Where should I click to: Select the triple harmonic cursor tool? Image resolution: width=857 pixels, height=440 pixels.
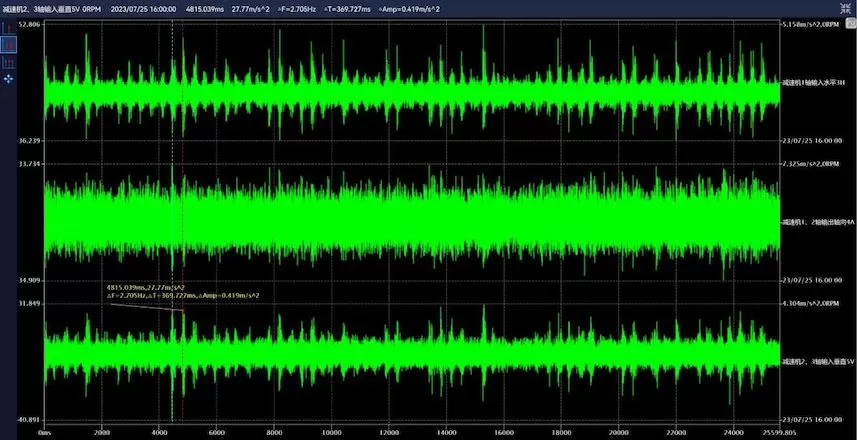point(10,61)
